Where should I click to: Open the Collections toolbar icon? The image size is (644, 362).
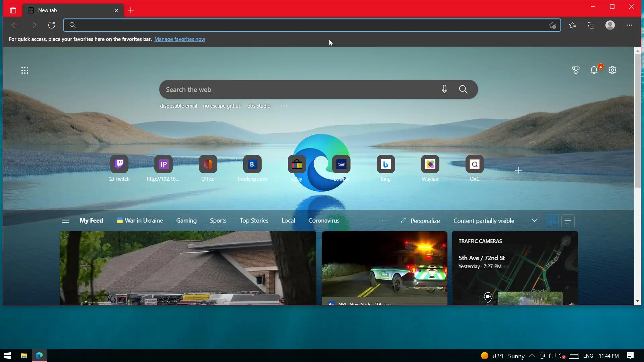591,25
